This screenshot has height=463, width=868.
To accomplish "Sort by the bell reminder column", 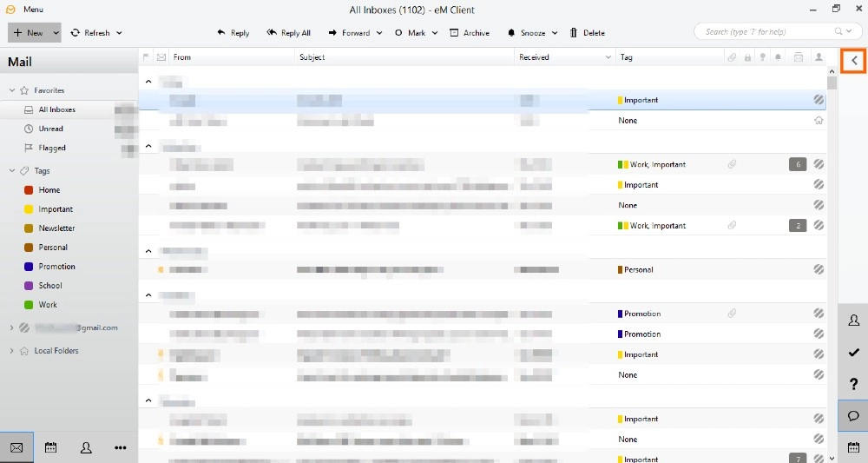I will pos(779,57).
